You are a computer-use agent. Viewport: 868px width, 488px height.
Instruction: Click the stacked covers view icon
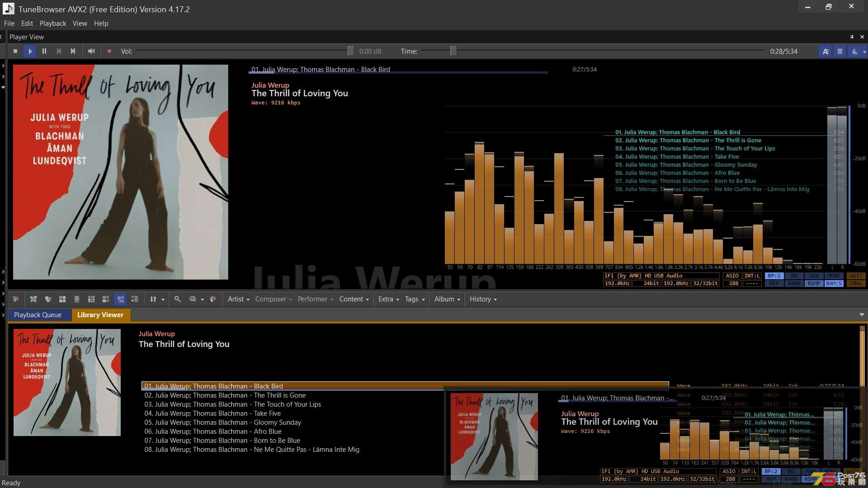click(48, 299)
